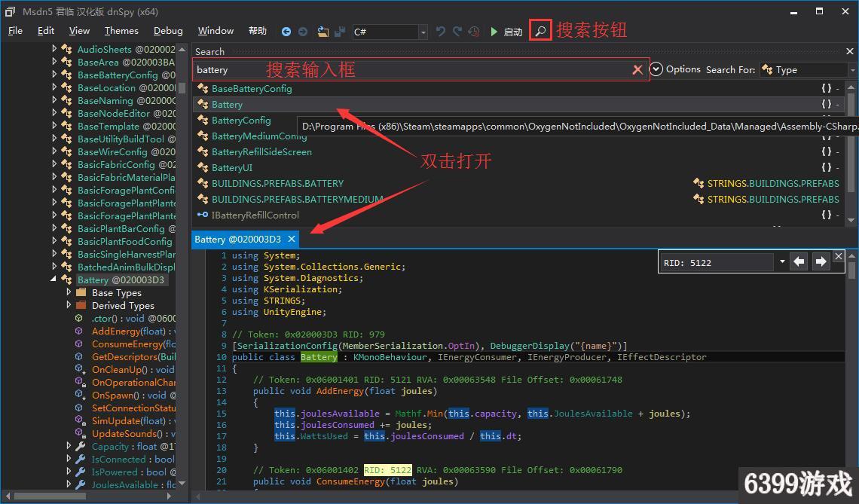859x504 pixels.
Task: Click the tree panel vertical scrollbar
Action: 182,266
